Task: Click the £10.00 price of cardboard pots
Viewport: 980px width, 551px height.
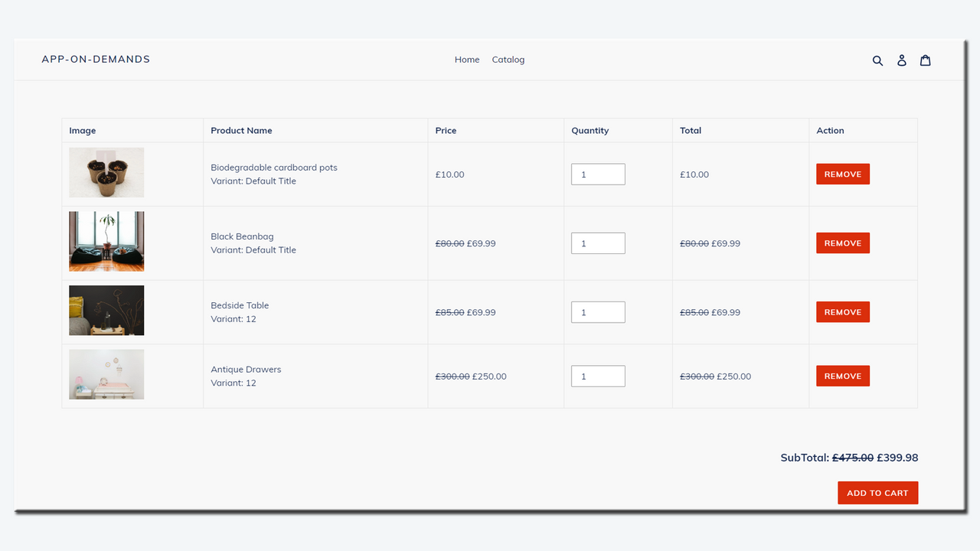Action: coord(449,174)
